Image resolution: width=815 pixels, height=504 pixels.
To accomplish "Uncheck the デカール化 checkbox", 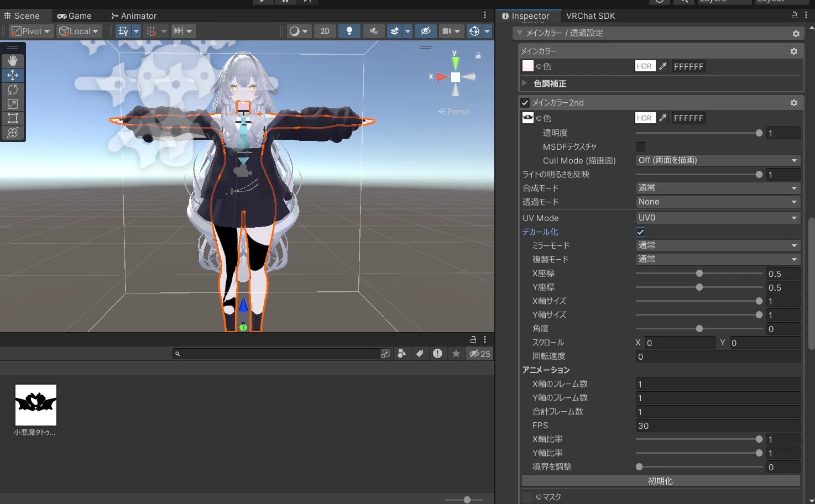I will coord(640,232).
